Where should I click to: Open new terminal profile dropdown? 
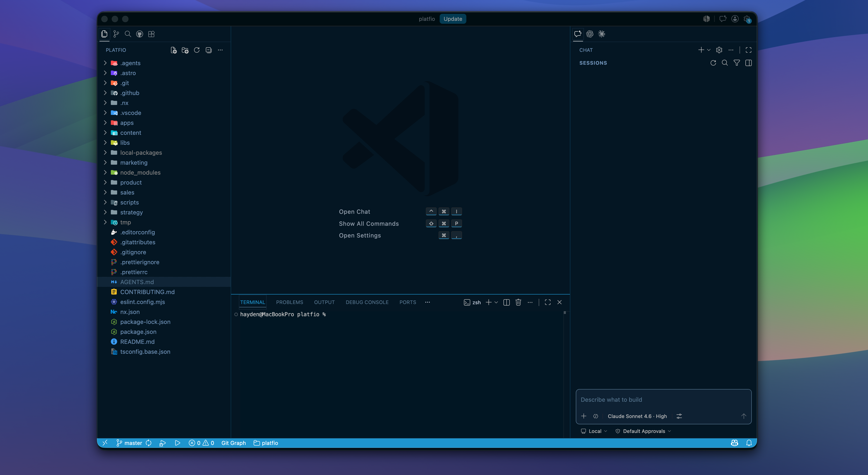[x=496, y=302]
